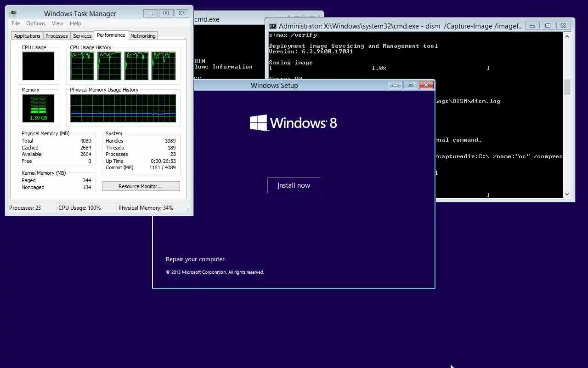Click the Up Time value 0:00:26:53
588x368 pixels.
(x=163, y=161)
